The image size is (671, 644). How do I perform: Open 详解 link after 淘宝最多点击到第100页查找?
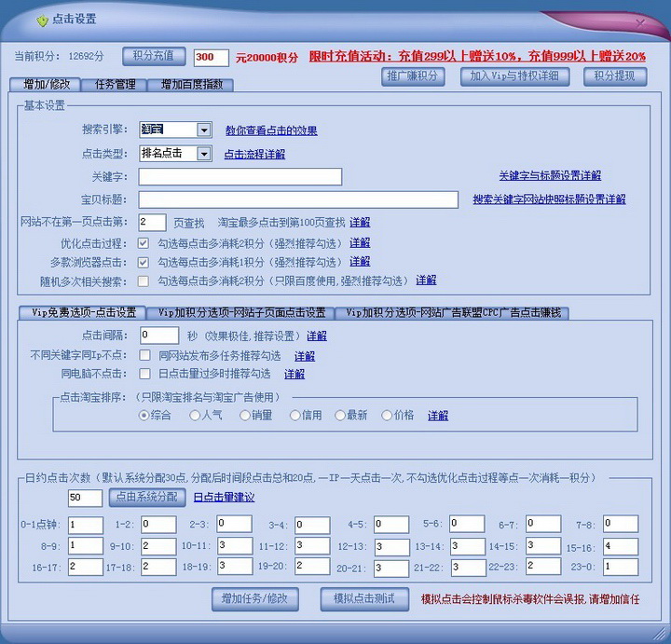[360, 222]
